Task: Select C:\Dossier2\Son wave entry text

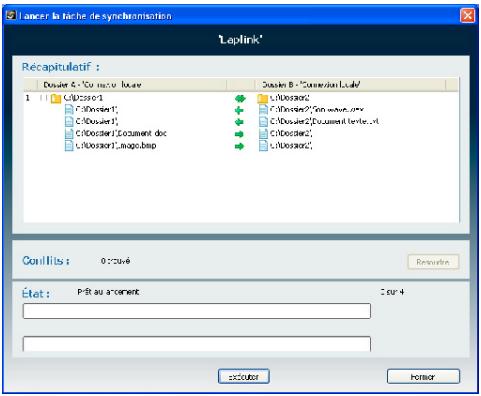Action: point(317,109)
